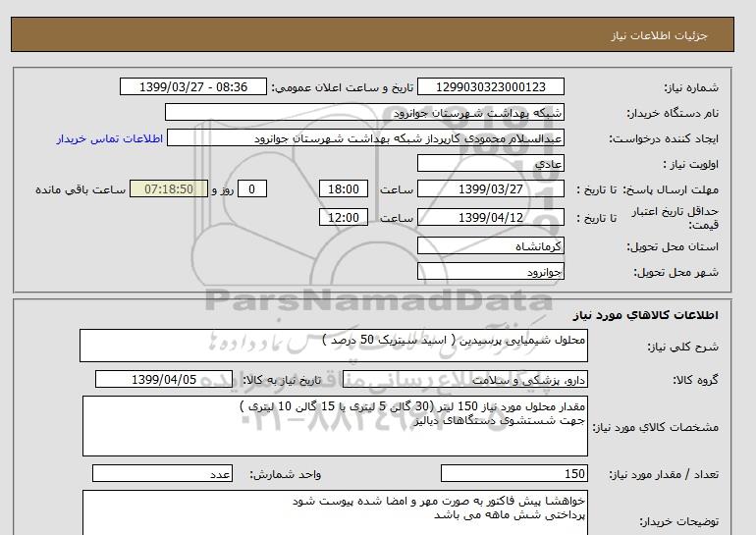Select the label شهر محل تحویل
Viewport: 756px width, 535px height.
675,272
